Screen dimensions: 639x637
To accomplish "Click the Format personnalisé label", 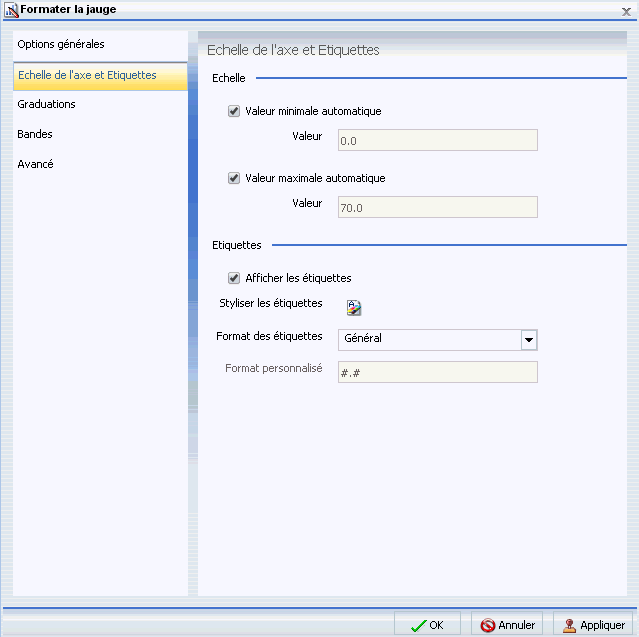I will pyautogui.click(x=273, y=368).
